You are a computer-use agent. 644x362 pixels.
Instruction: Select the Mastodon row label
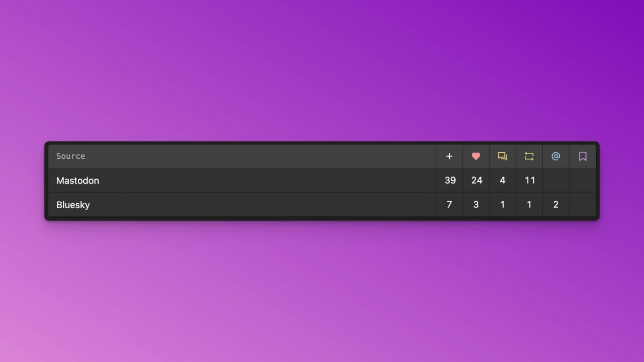[78, 181]
